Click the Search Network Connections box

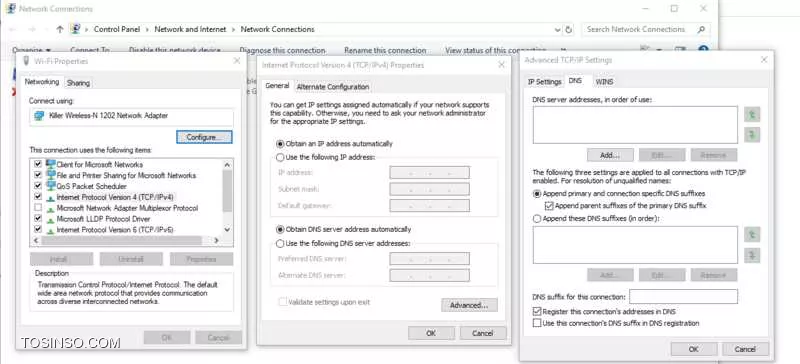click(646, 30)
